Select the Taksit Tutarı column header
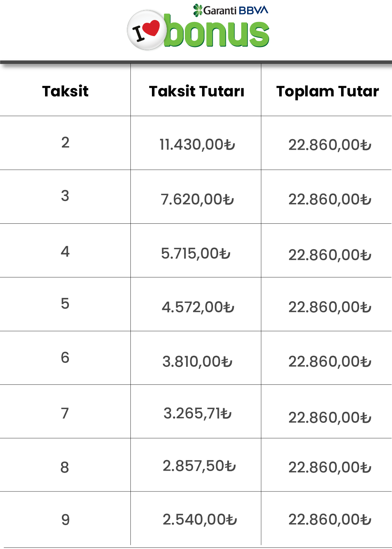Viewport: 392px width, 549px height. pyautogui.click(x=197, y=91)
